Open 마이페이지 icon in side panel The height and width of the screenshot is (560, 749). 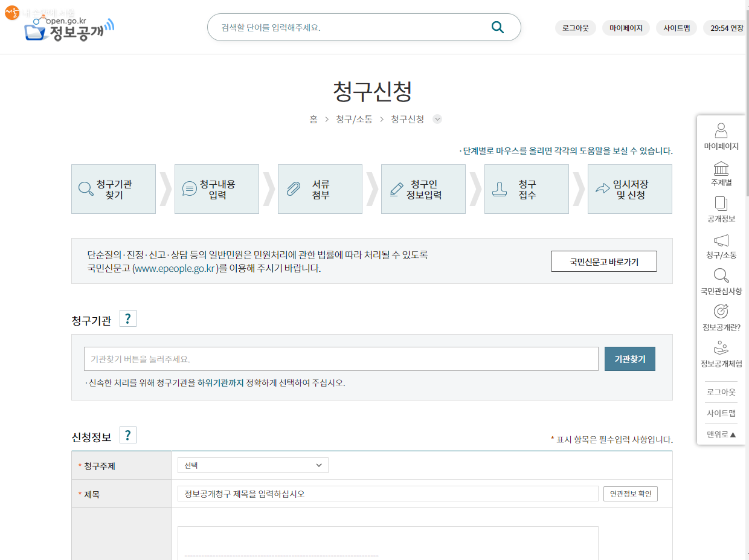721,131
